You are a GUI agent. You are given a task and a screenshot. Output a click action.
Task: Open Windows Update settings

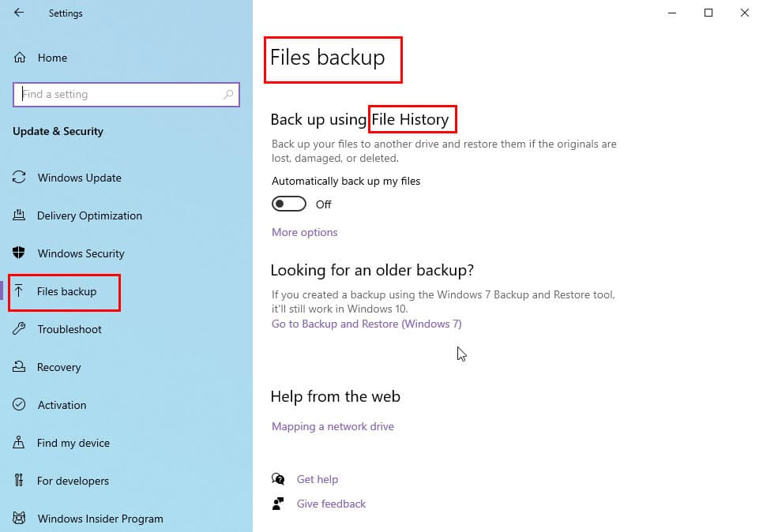[80, 178]
